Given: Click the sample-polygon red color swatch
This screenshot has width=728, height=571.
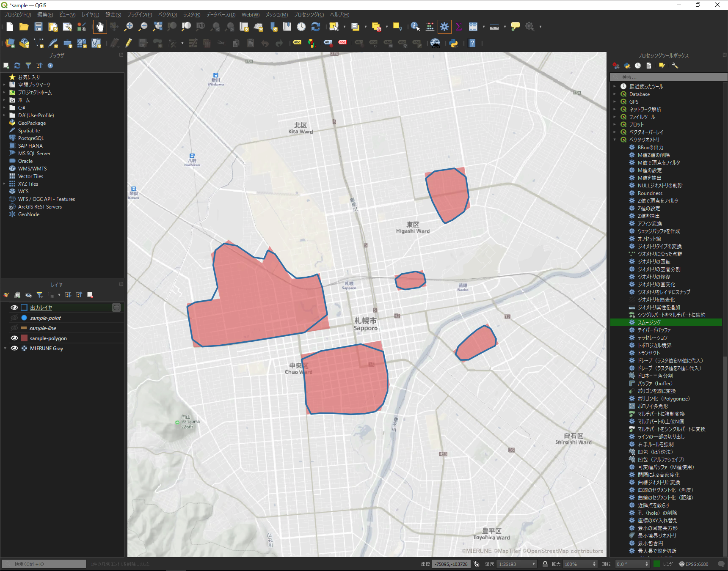Looking at the screenshot, I should coord(24,338).
